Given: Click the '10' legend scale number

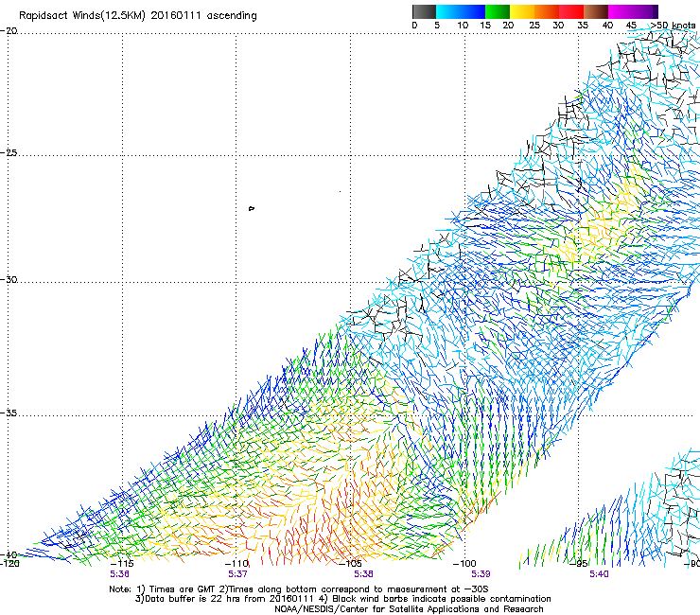Looking at the screenshot, I should click(463, 26).
